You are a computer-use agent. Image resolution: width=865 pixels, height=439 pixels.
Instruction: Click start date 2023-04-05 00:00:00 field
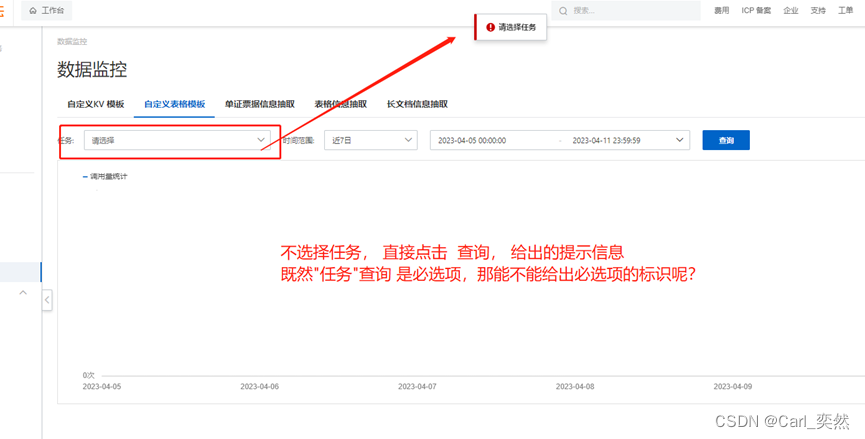click(472, 141)
